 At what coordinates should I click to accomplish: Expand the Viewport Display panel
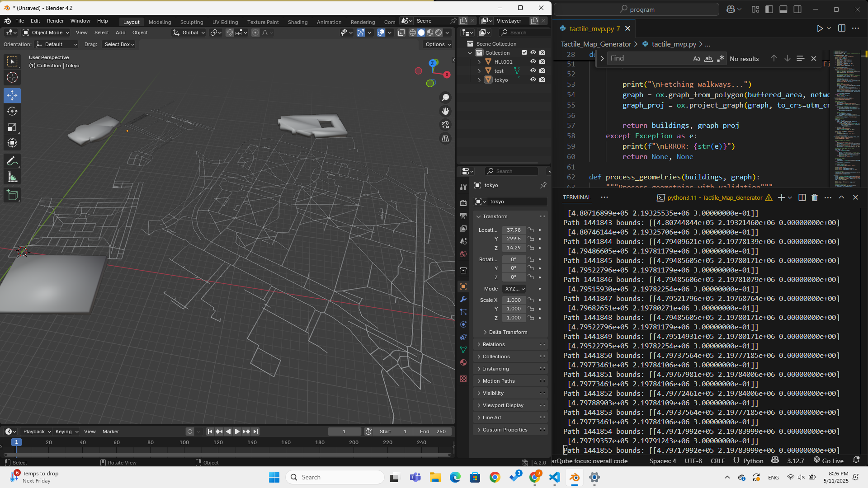503,405
